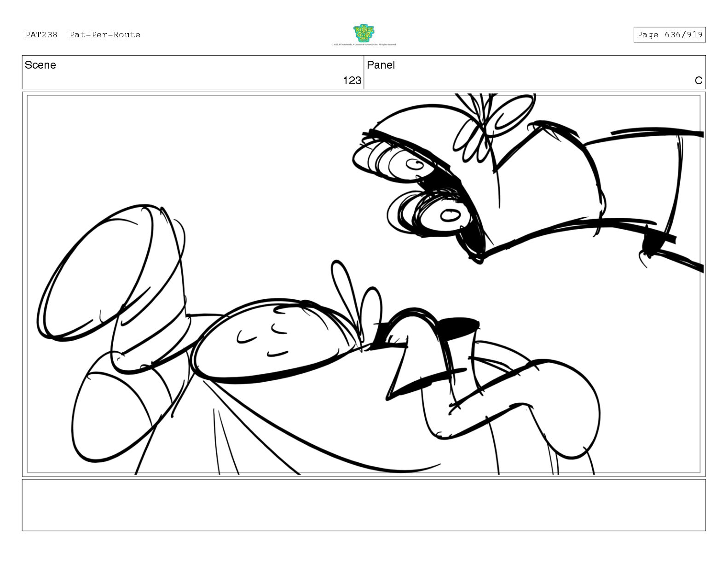Select the 'Page 636/919' page indicator
The image size is (728, 564).
point(669,35)
